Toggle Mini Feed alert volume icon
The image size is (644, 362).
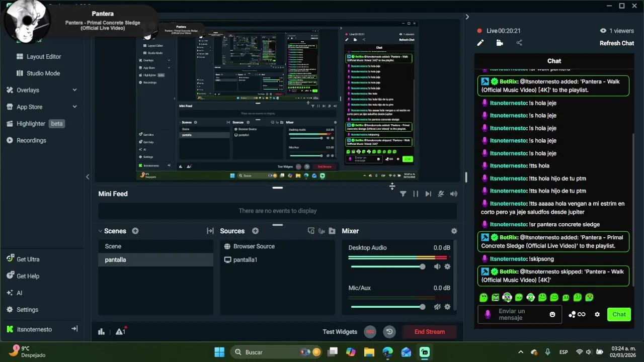(454, 194)
